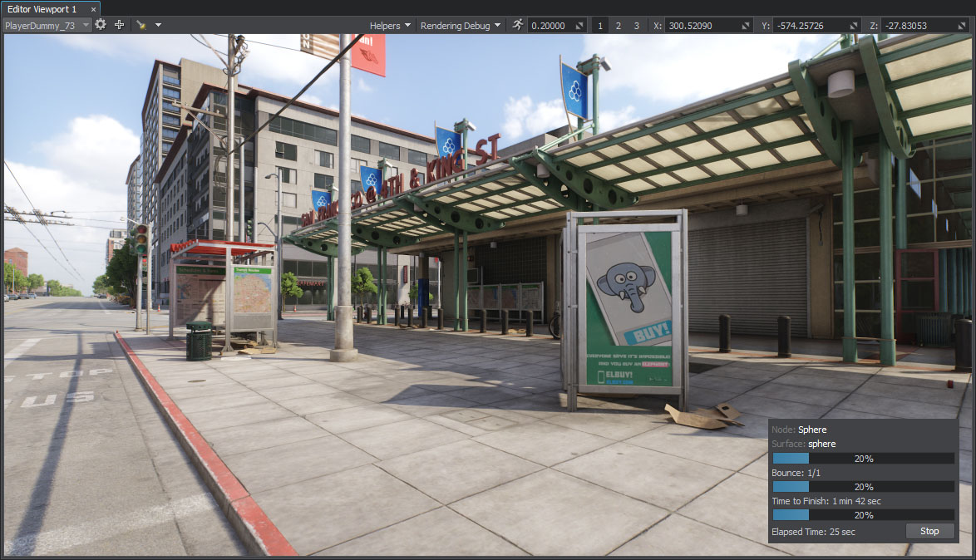This screenshot has height=560, width=976.
Task: Click the Time to Finish: 1 min 42 sec text
Action: click(x=826, y=501)
